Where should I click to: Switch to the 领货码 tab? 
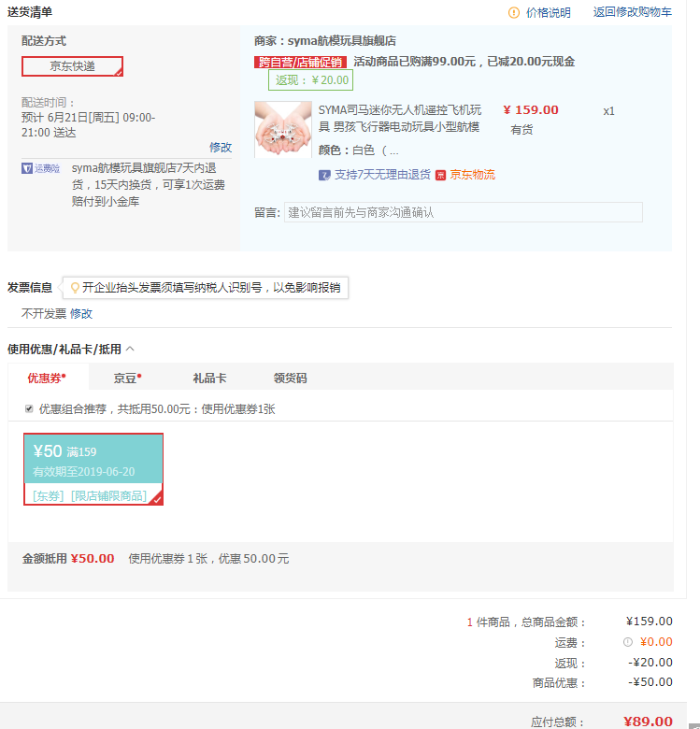tap(290, 378)
